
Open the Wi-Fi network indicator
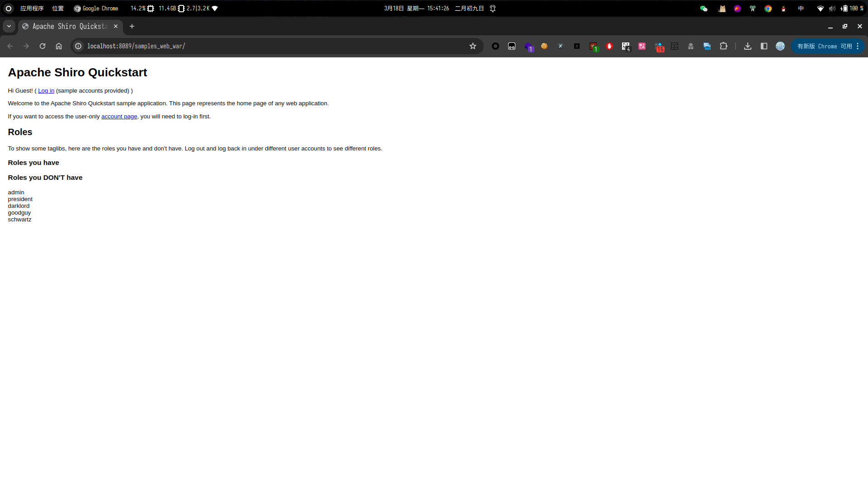click(x=821, y=9)
